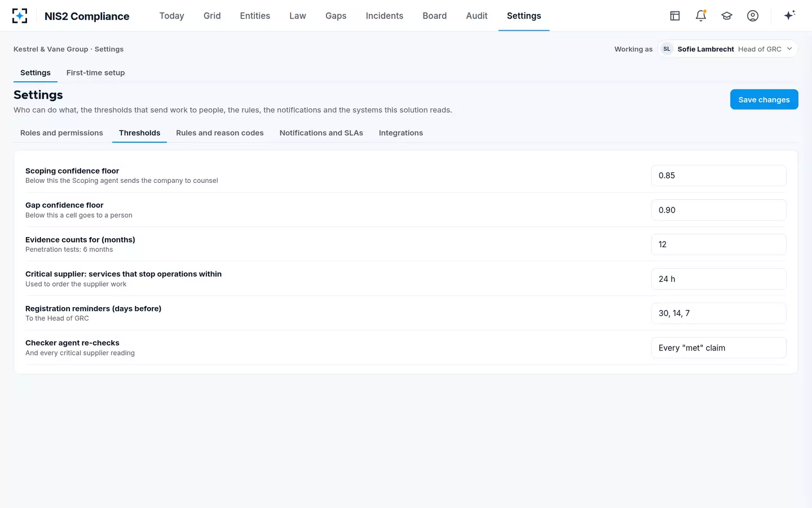Image resolution: width=812 pixels, height=508 pixels.
Task: Open the Audit page
Action: 477,16
